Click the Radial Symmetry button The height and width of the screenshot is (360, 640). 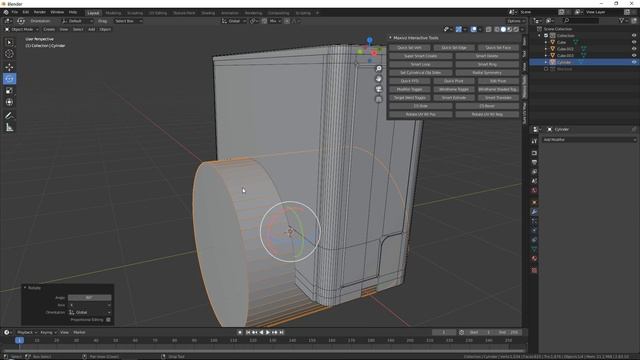point(487,73)
